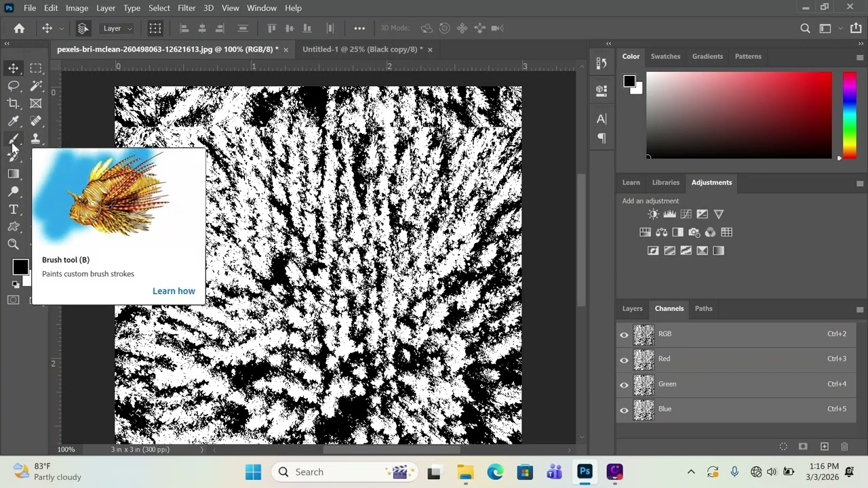The height and width of the screenshot is (488, 868).
Task: Go to the Home screen icon
Action: [19, 28]
